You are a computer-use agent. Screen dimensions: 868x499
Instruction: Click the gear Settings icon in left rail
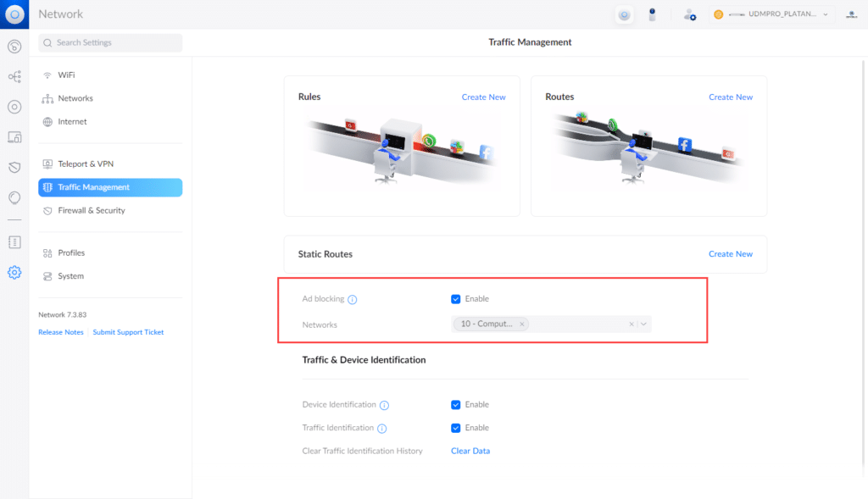coord(14,273)
